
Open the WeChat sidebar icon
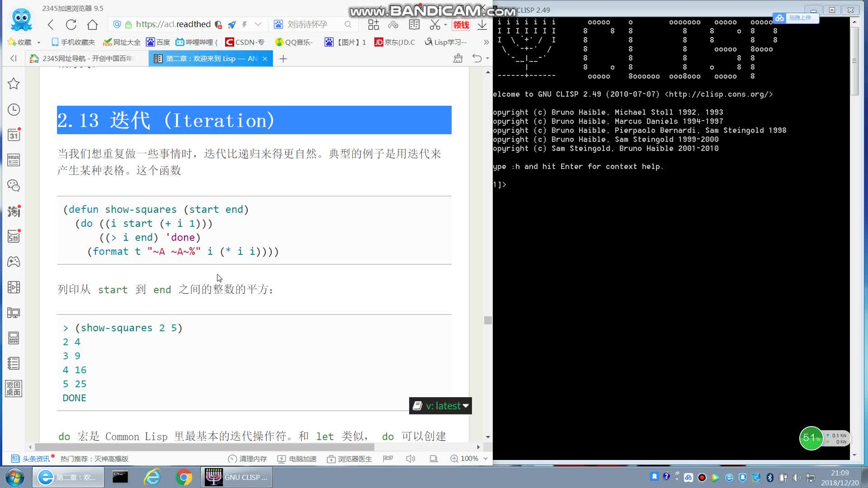tap(14, 185)
